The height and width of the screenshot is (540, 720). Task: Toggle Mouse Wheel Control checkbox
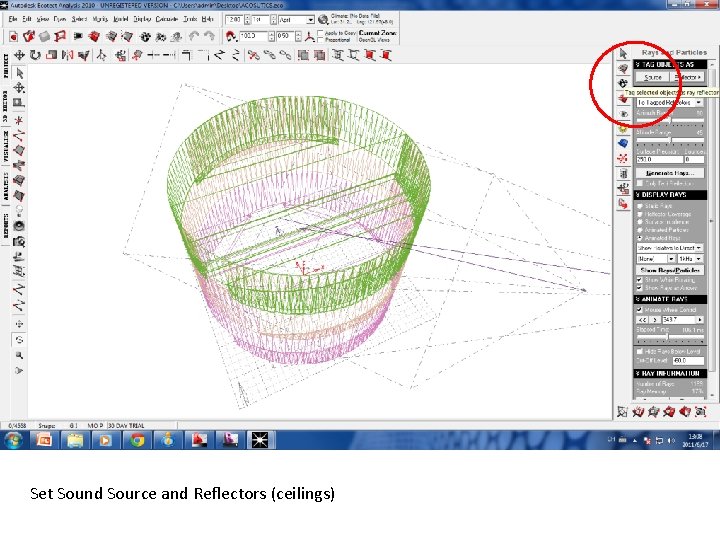pyautogui.click(x=639, y=310)
